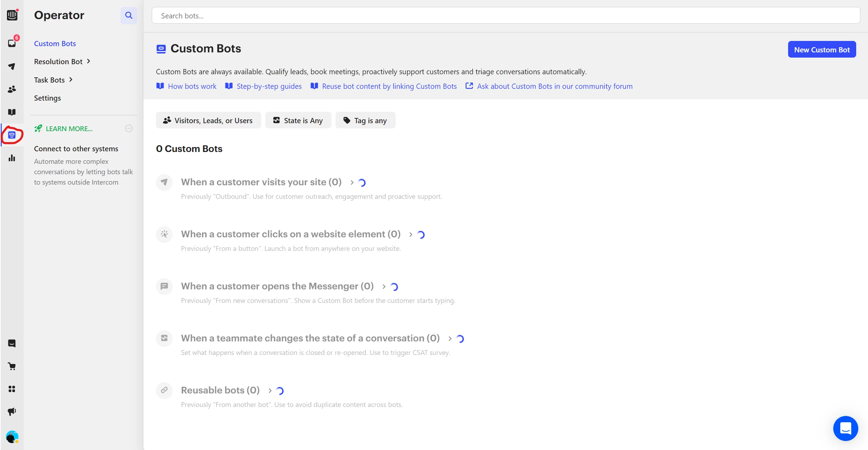The image size is (868, 450).
Task: Click the state change icon for teammate row
Action: 164,338
